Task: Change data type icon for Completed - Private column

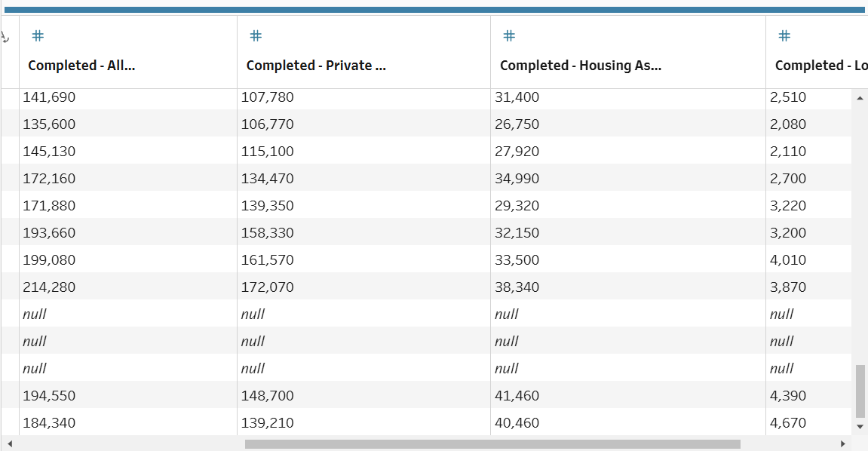Action: tap(256, 35)
